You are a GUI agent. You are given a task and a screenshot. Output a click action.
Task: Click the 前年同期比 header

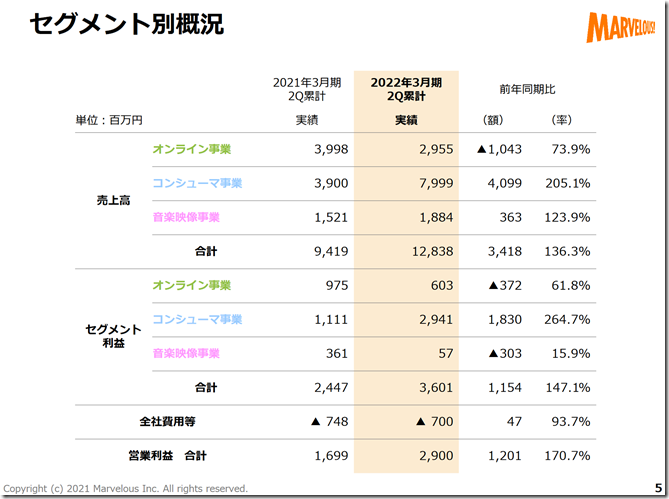(x=527, y=89)
